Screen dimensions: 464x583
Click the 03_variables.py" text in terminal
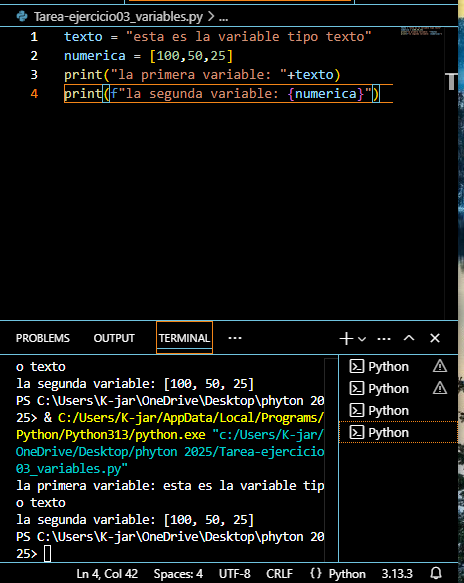tap(72, 468)
